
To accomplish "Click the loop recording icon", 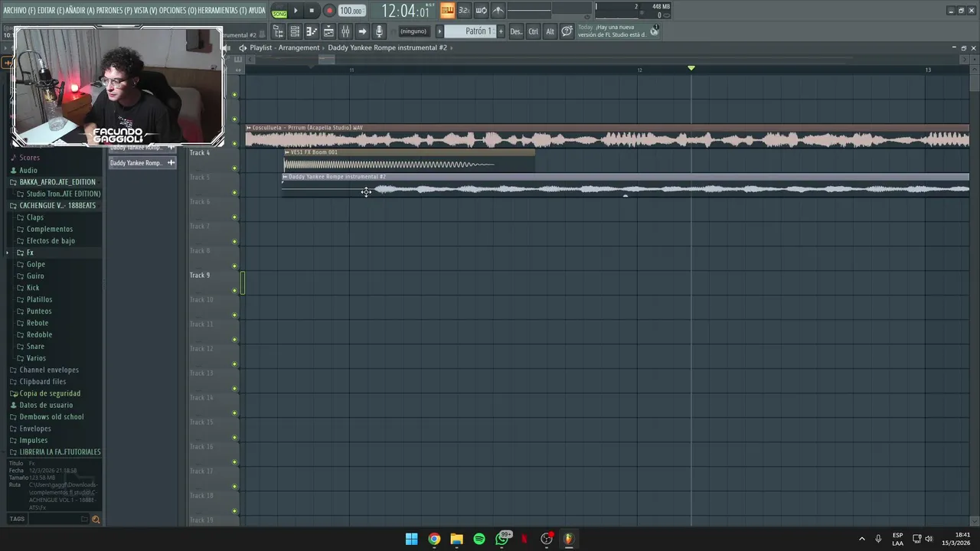I will (x=481, y=11).
